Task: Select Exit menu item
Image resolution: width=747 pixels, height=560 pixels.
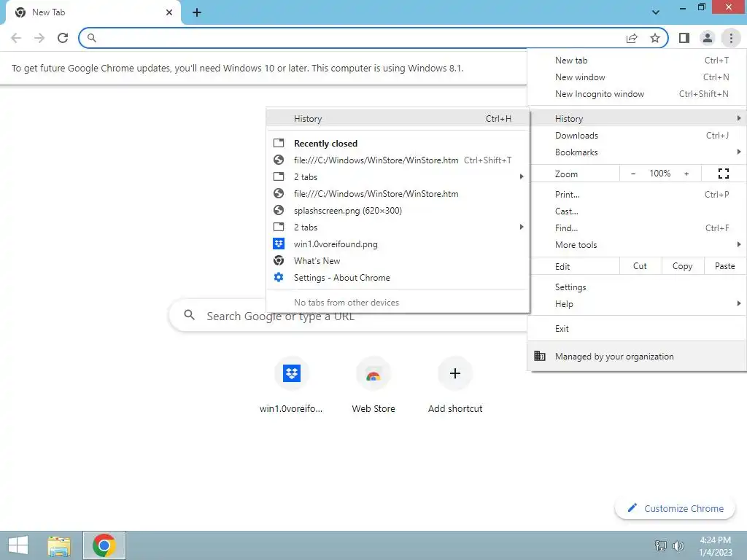Action: (x=637, y=329)
